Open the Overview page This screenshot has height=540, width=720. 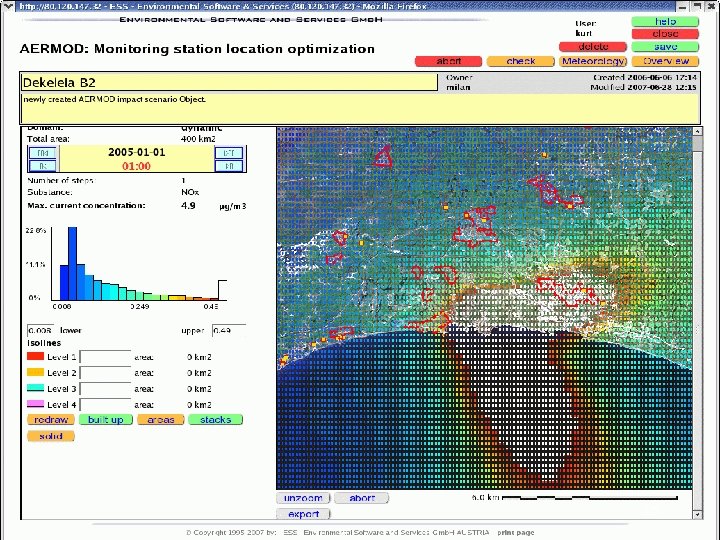click(x=665, y=62)
